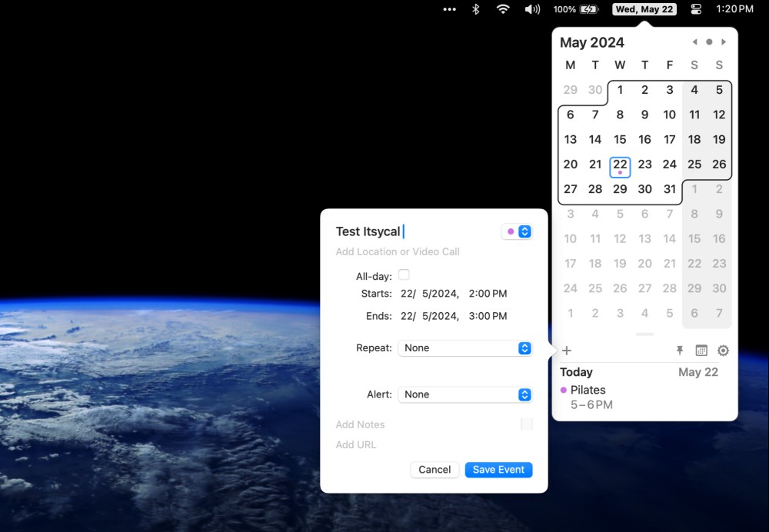Click Cancel button
Screen dimensions: 769x532
pyautogui.click(x=434, y=470)
